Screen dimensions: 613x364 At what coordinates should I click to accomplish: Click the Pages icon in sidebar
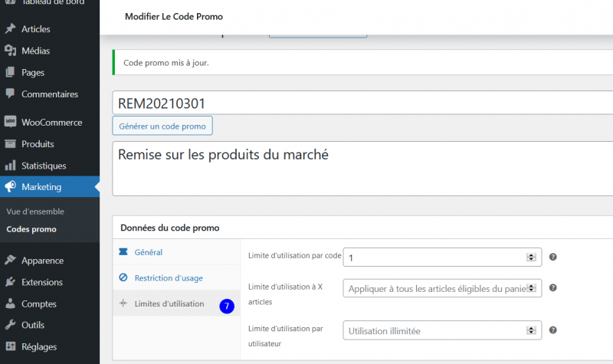(x=11, y=72)
